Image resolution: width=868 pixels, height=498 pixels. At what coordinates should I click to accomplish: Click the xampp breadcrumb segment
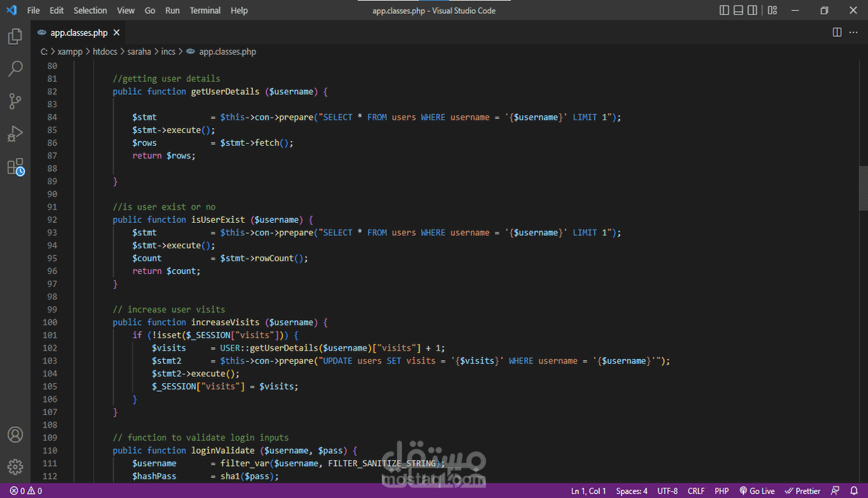tap(71, 51)
